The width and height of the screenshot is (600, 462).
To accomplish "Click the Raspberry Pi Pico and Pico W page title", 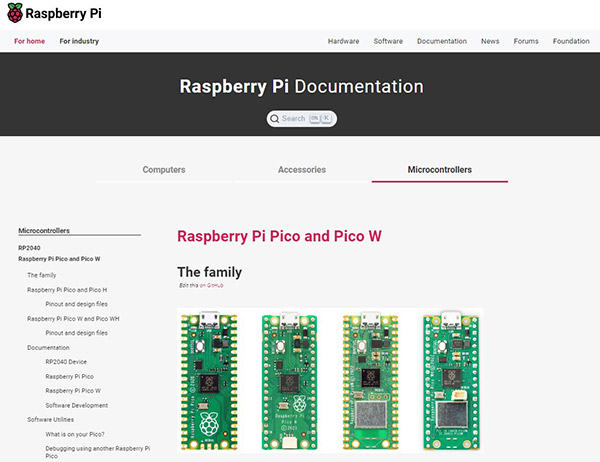I will pyautogui.click(x=279, y=236).
